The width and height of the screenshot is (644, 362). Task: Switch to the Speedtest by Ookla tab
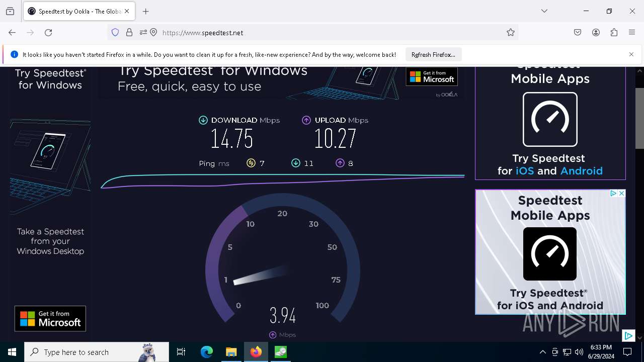click(x=78, y=11)
